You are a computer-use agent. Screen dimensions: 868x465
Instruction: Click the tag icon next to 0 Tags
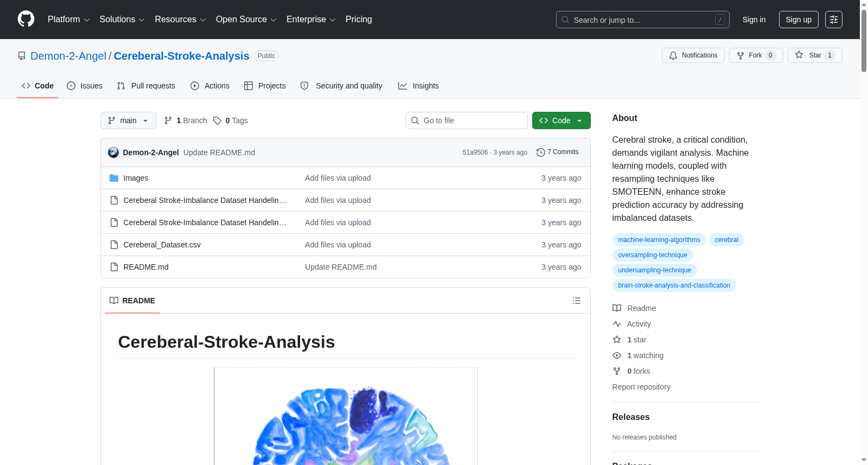pos(217,120)
